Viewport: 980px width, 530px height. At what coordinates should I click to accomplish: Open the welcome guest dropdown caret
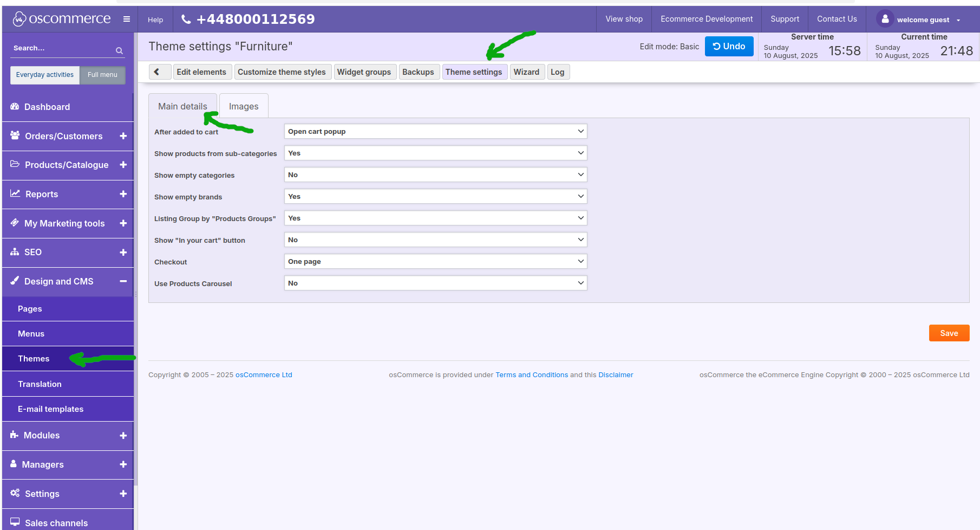tap(958, 21)
